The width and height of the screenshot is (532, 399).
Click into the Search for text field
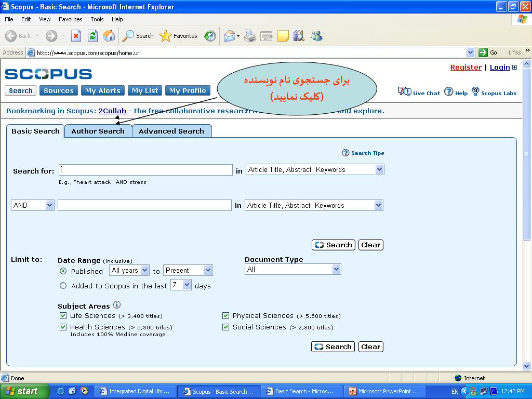tap(145, 170)
